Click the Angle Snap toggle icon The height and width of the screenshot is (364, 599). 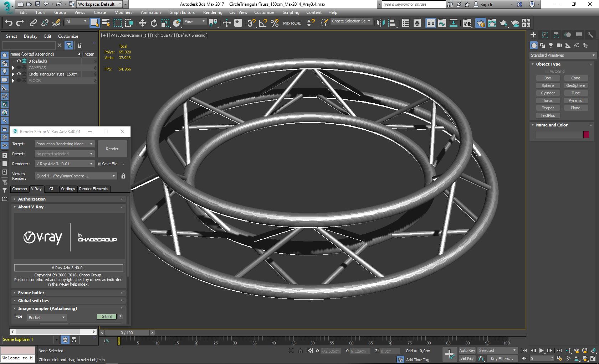pos(263,23)
